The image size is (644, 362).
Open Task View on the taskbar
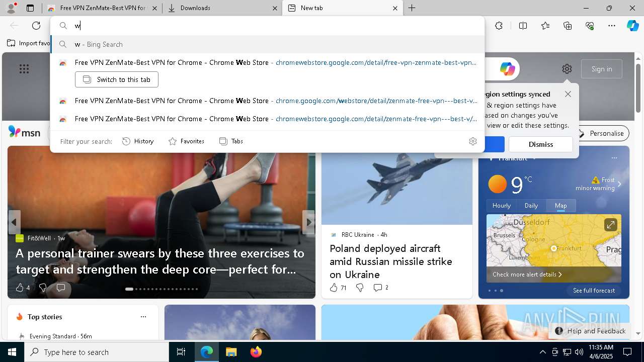[181, 352]
